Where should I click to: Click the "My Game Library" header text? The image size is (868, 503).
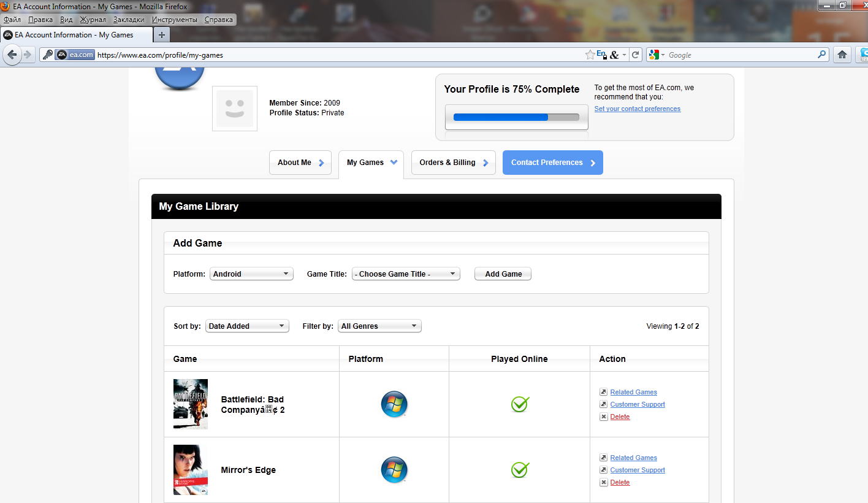pyautogui.click(x=199, y=207)
